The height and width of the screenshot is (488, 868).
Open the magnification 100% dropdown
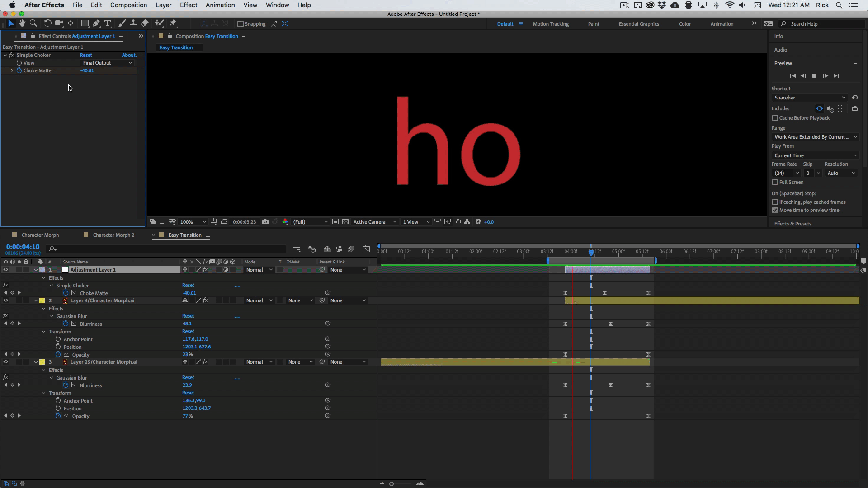click(x=193, y=222)
